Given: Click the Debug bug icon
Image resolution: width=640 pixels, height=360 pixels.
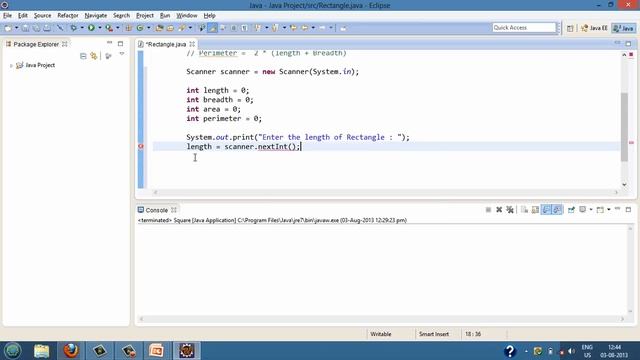Looking at the screenshot, I should pos(73,28).
